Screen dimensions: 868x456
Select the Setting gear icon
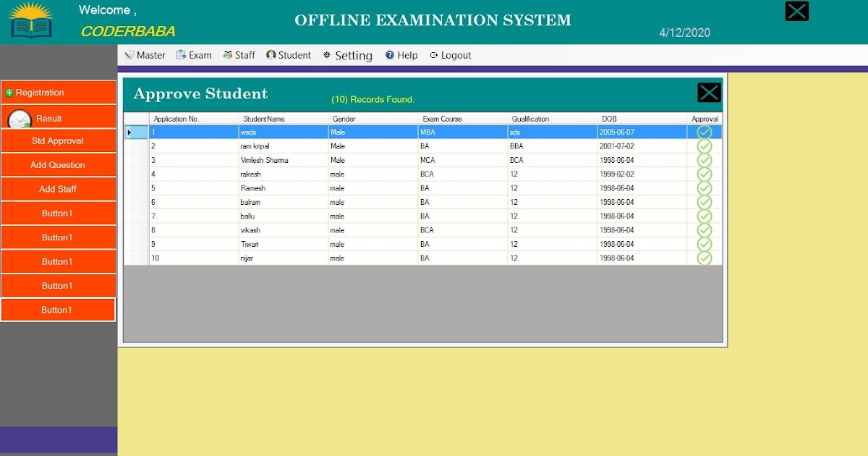point(327,55)
